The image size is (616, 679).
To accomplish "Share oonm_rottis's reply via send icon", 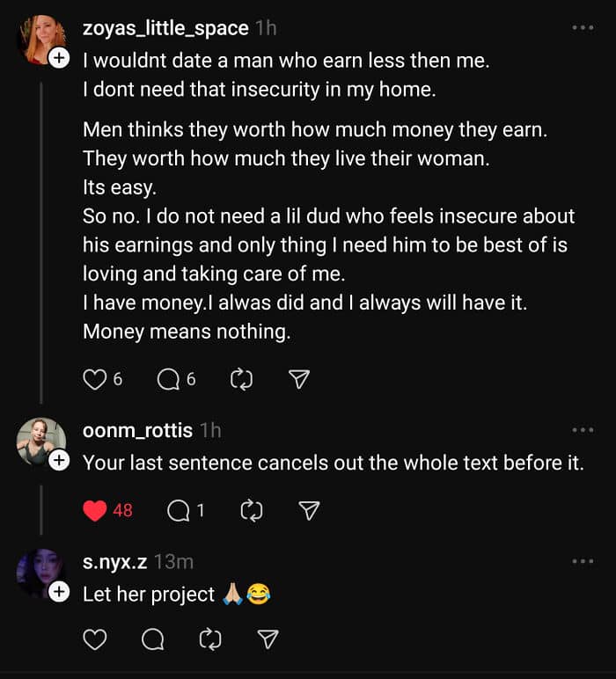I will click(x=309, y=510).
